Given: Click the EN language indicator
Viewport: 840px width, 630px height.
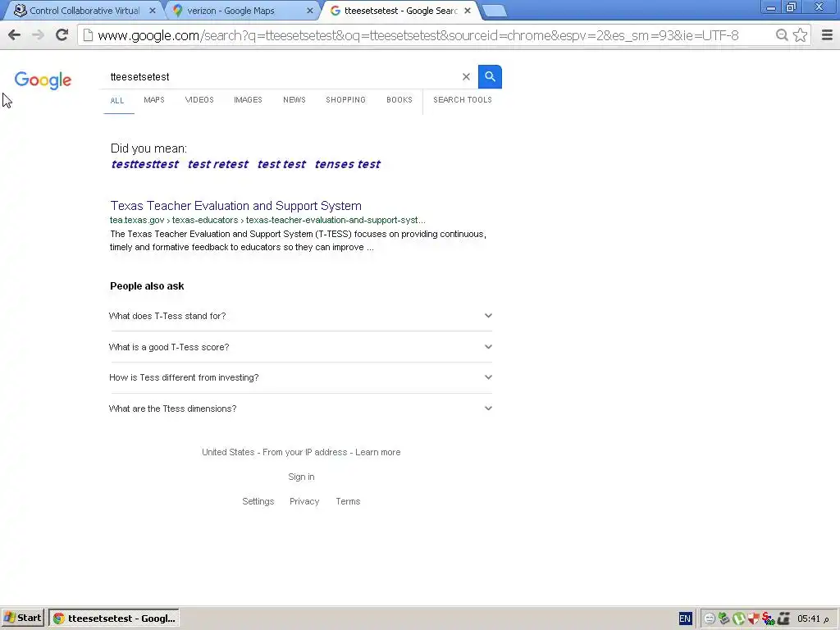Looking at the screenshot, I should coord(685,619).
